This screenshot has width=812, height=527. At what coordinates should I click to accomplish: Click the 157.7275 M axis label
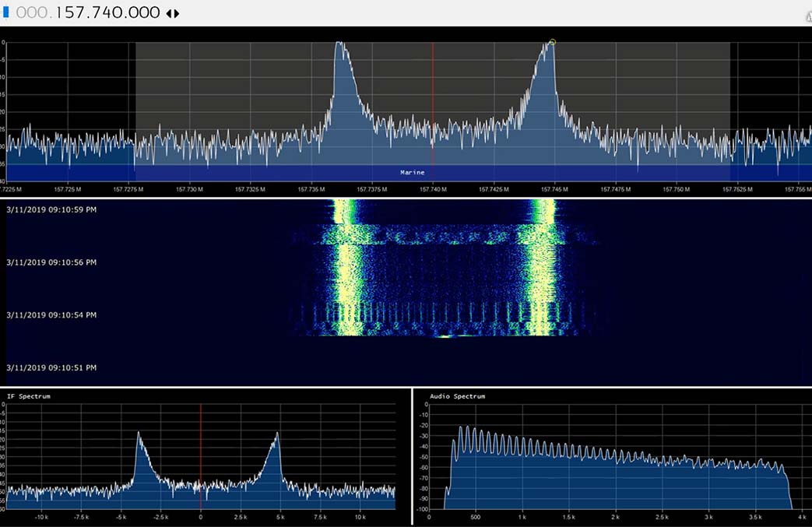coord(128,189)
